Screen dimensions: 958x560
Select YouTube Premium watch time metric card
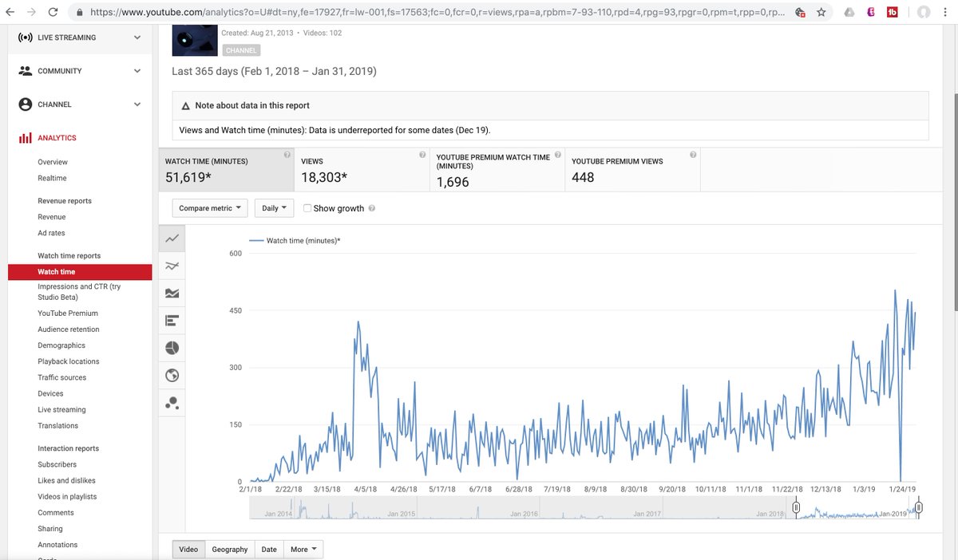pyautogui.click(x=497, y=170)
